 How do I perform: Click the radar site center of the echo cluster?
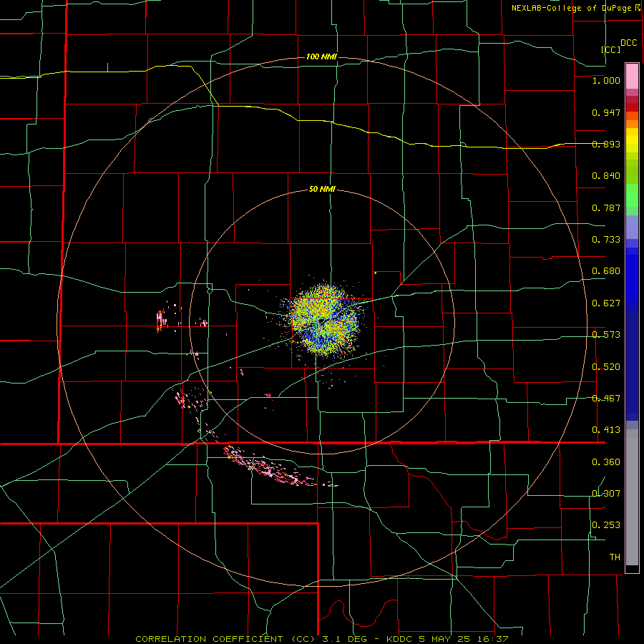pyautogui.click(x=323, y=320)
